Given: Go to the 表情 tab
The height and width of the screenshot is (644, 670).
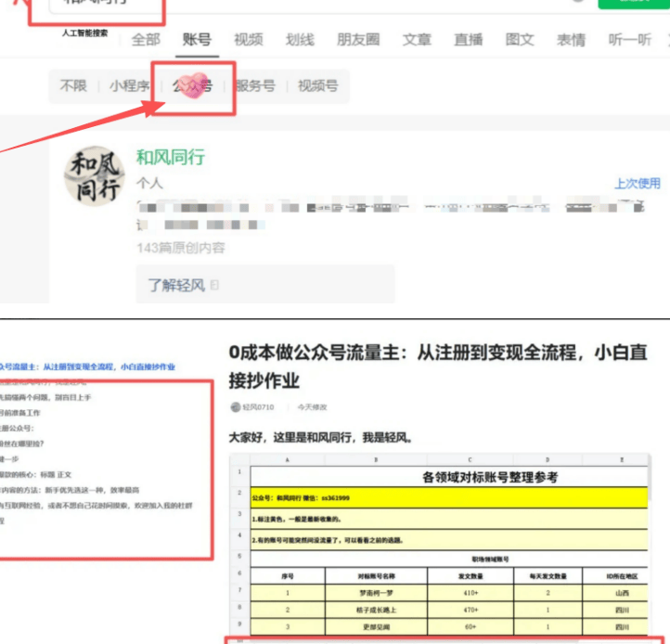Looking at the screenshot, I should 571,39.
